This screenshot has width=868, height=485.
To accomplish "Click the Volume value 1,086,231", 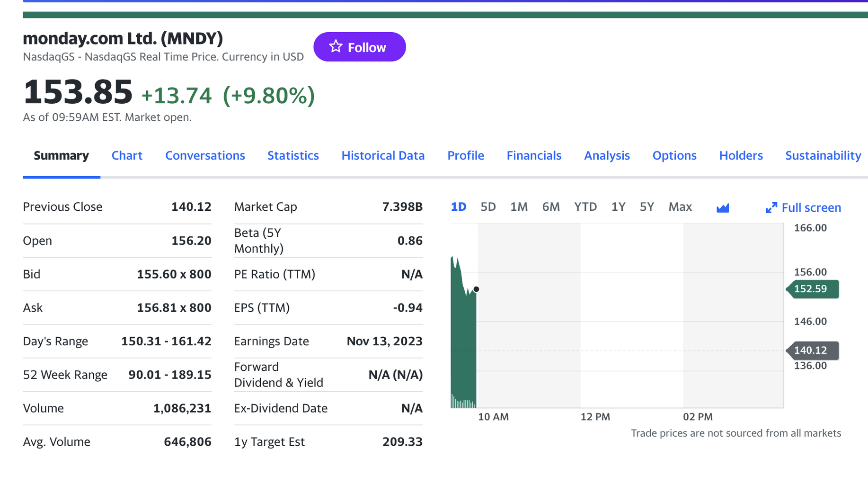I will pyautogui.click(x=182, y=408).
